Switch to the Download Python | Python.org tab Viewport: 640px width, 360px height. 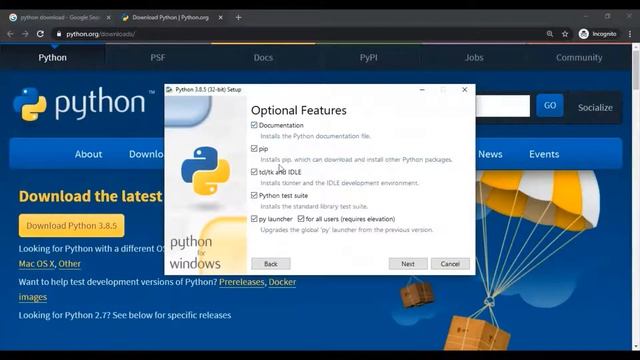point(171,18)
